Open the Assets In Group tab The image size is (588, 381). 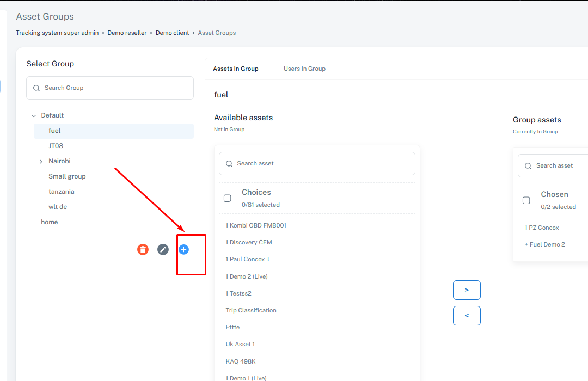coord(235,69)
